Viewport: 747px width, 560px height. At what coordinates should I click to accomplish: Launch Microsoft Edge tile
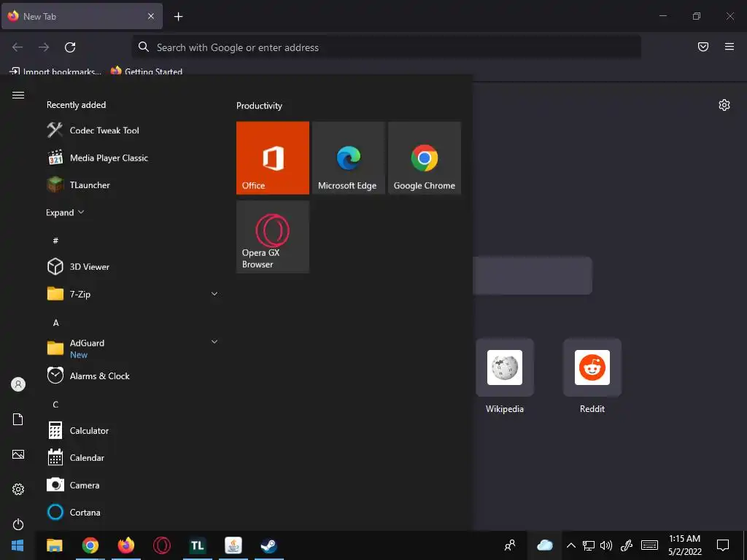pyautogui.click(x=348, y=157)
